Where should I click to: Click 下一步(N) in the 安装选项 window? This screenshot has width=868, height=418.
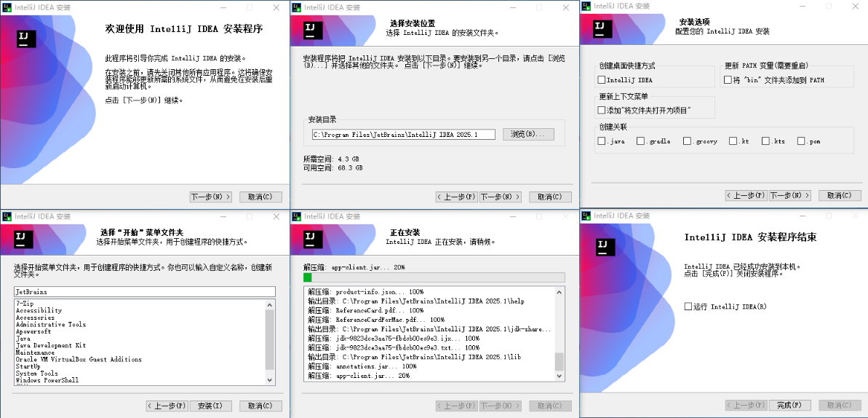790,195
